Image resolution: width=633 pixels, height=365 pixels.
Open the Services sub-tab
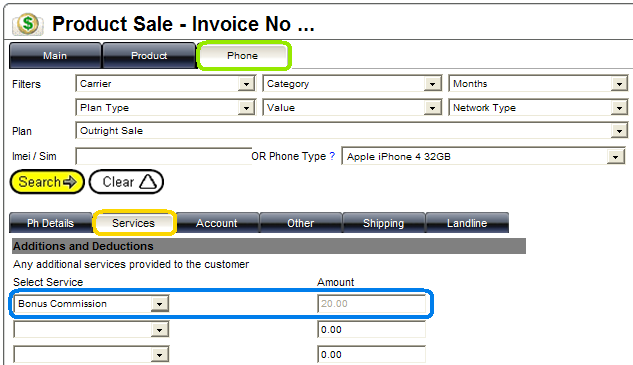(x=134, y=223)
